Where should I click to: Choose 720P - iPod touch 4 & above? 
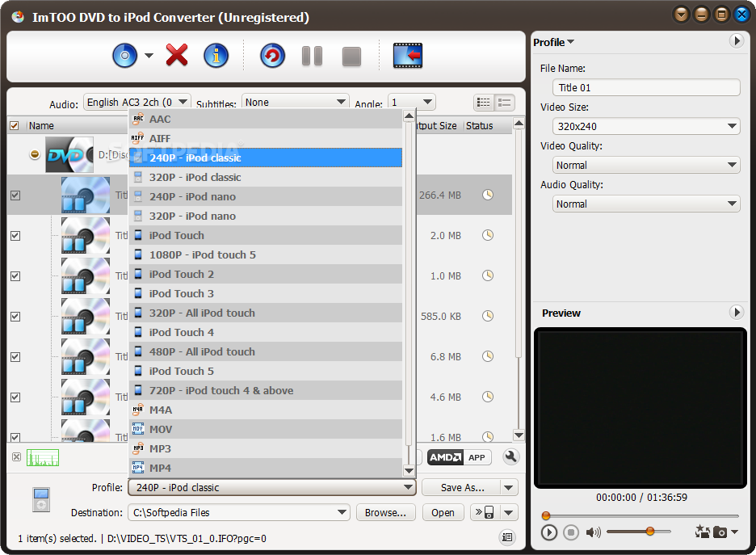266,390
